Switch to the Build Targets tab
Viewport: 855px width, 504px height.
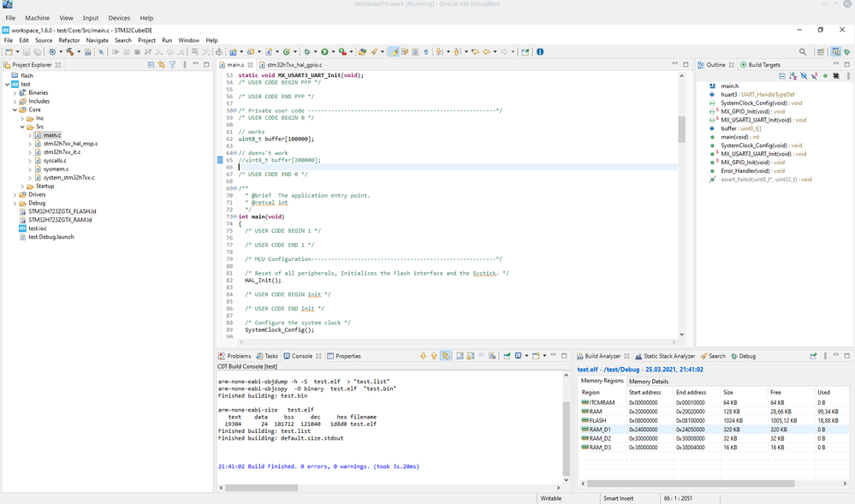pyautogui.click(x=760, y=64)
